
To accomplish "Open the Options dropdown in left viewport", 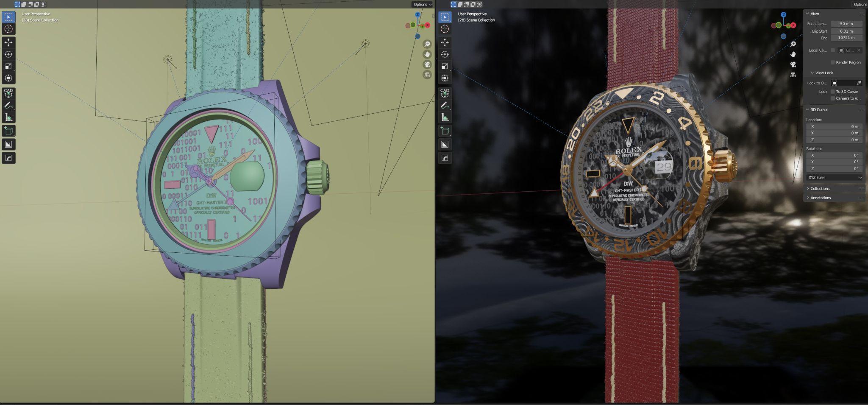I will point(422,4).
